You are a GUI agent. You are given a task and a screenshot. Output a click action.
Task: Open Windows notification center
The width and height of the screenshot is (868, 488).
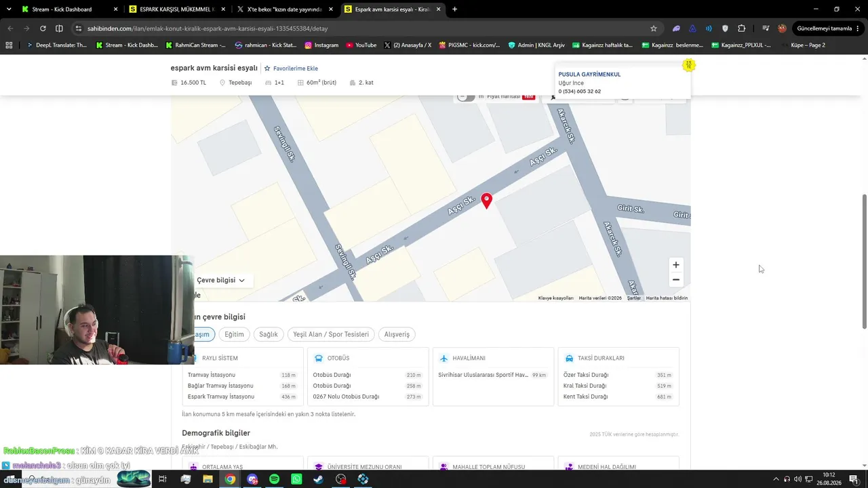pos(854,479)
